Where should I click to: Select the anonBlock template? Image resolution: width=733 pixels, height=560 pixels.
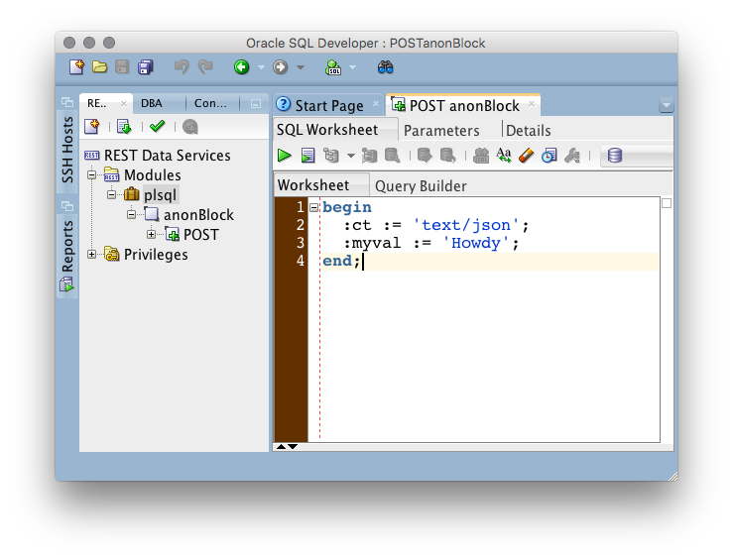[x=189, y=215]
